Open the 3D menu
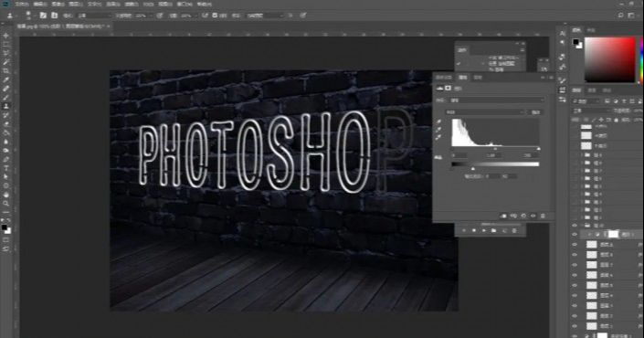 [148, 4]
